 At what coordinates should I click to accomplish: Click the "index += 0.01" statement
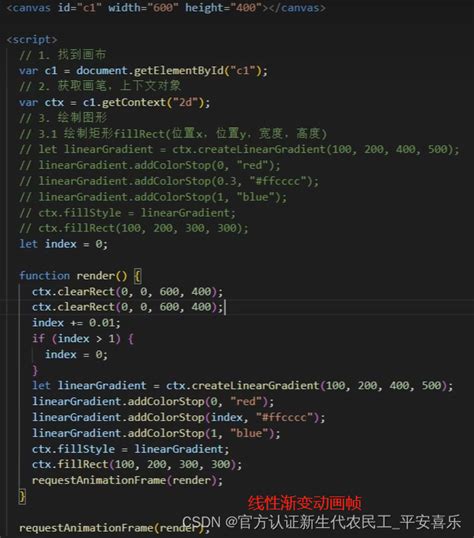pyautogui.click(x=76, y=323)
